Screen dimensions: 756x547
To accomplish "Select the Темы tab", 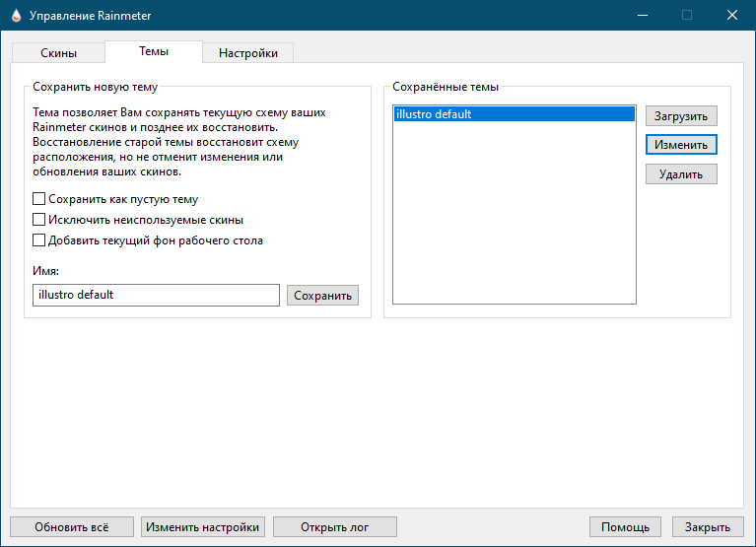I will click(x=154, y=51).
